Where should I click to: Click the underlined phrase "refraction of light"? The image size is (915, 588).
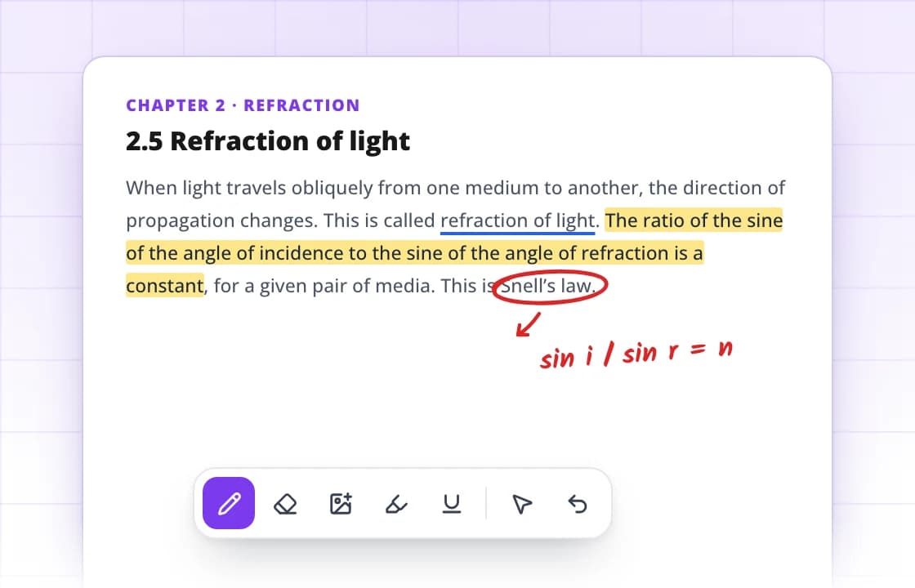(518, 220)
